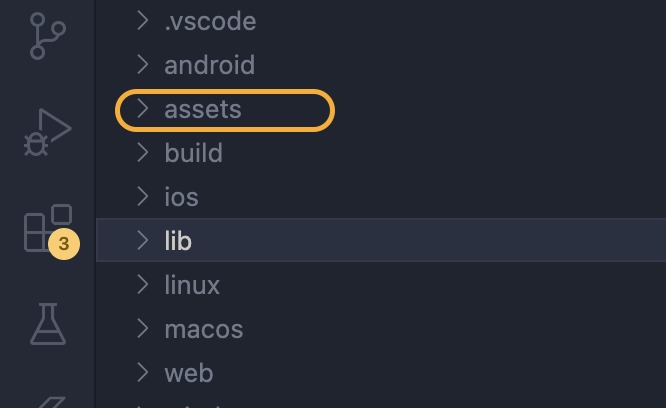The width and height of the screenshot is (666, 408).
Task: Expand the macos folder chevron
Action: pyautogui.click(x=143, y=329)
